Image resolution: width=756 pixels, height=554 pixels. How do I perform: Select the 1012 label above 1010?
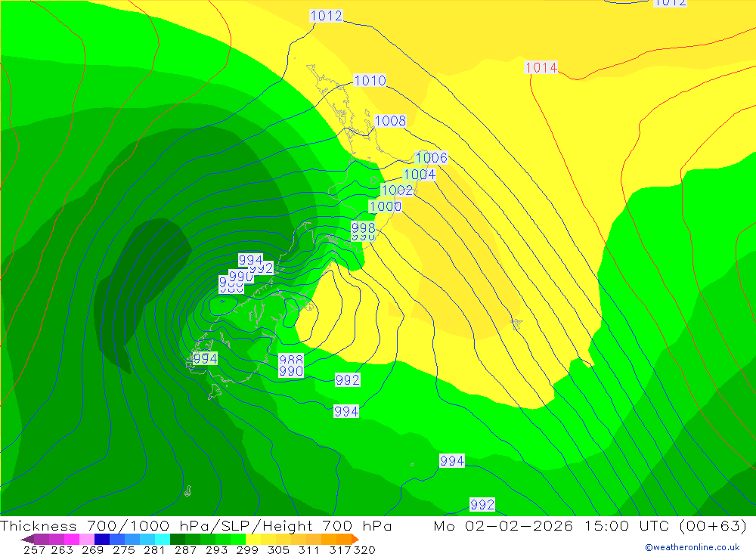point(327,16)
